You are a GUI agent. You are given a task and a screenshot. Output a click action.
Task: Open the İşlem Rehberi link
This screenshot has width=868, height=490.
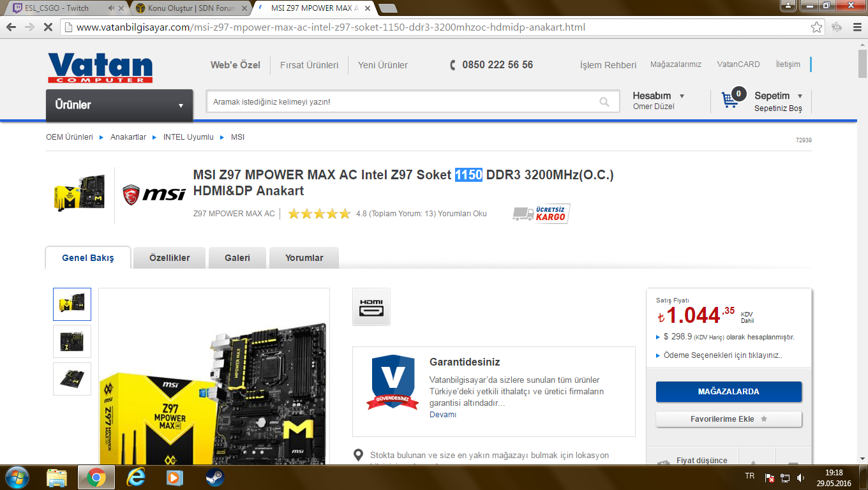pos(608,65)
